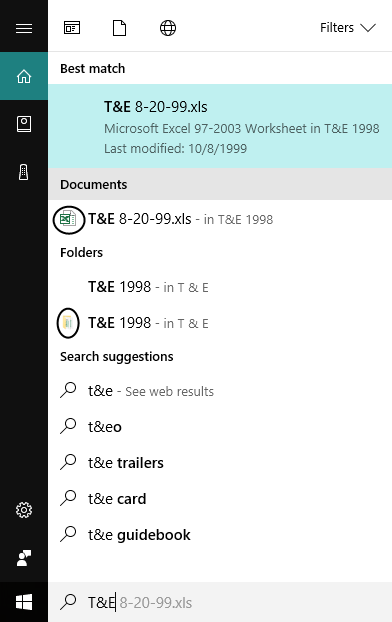
Task: Click the Excel file icon under Documents
Action: click(x=68, y=219)
